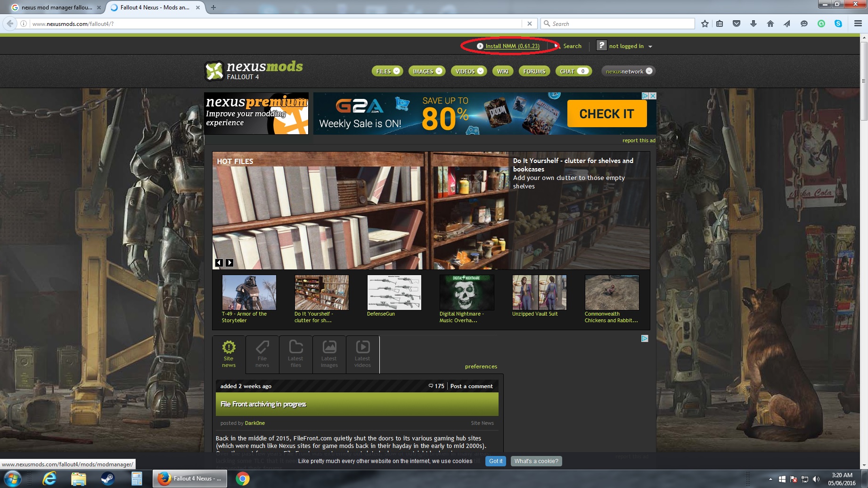
Task: Show bookmarks list icon in toolbar
Action: tap(720, 24)
